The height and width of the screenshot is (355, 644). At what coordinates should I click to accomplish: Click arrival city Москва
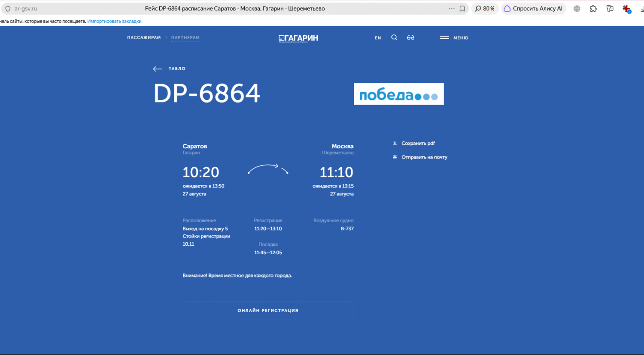click(343, 146)
